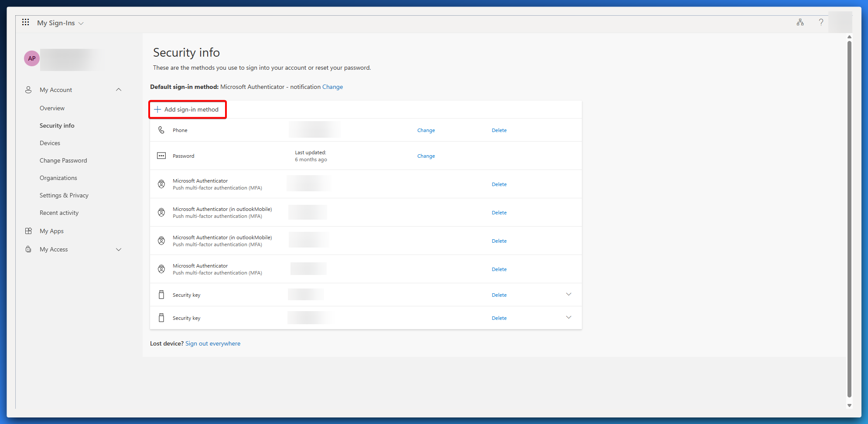Click the AP profile avatar

point(32,58)
